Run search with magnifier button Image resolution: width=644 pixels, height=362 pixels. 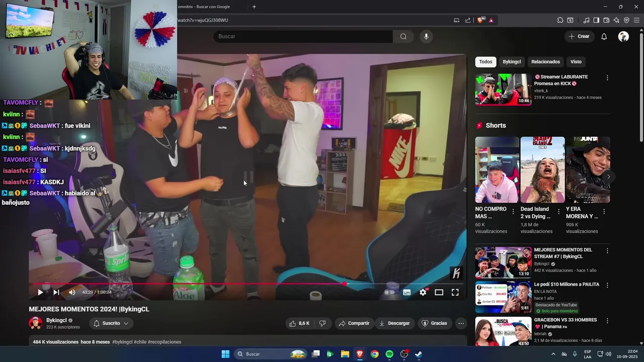(404, 36)
